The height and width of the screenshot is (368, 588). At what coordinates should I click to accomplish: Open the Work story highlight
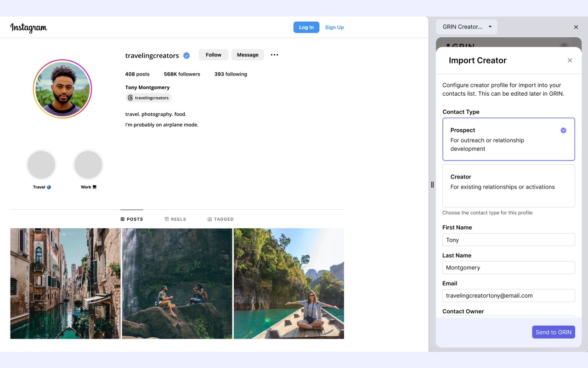click(88, 165)
